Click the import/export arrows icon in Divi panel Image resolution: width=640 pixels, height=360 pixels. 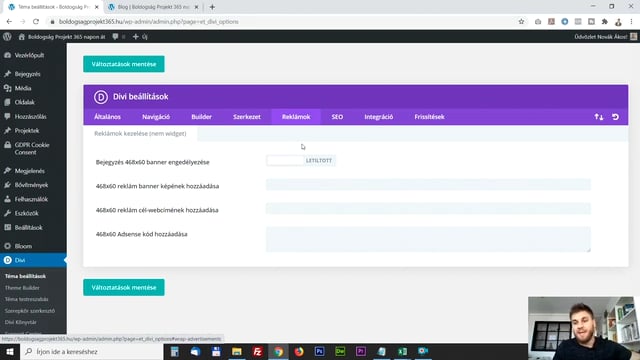coord(598,117)
